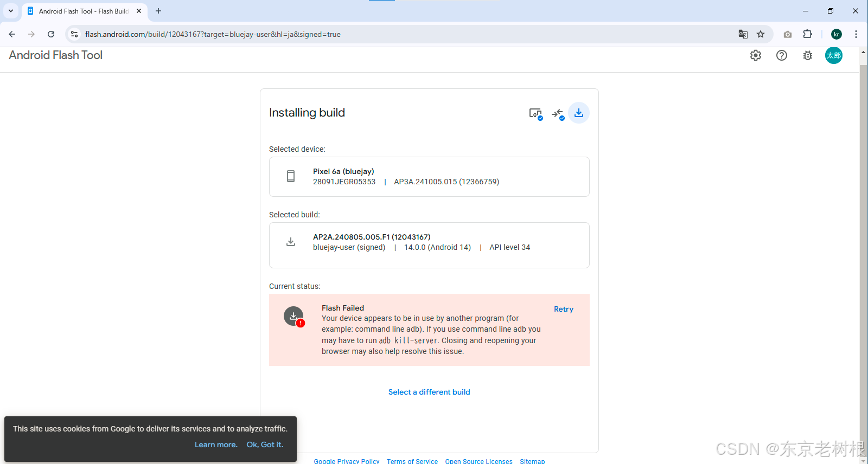This screenshot has width=868, height=464.
Task: Click the scrollbar up arrow
Action: coord(863,53)
